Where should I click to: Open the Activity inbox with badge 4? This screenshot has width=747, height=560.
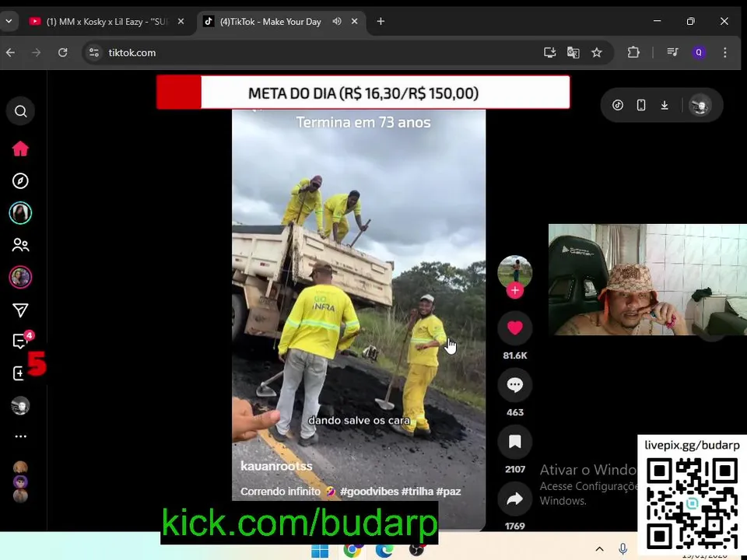22,340
